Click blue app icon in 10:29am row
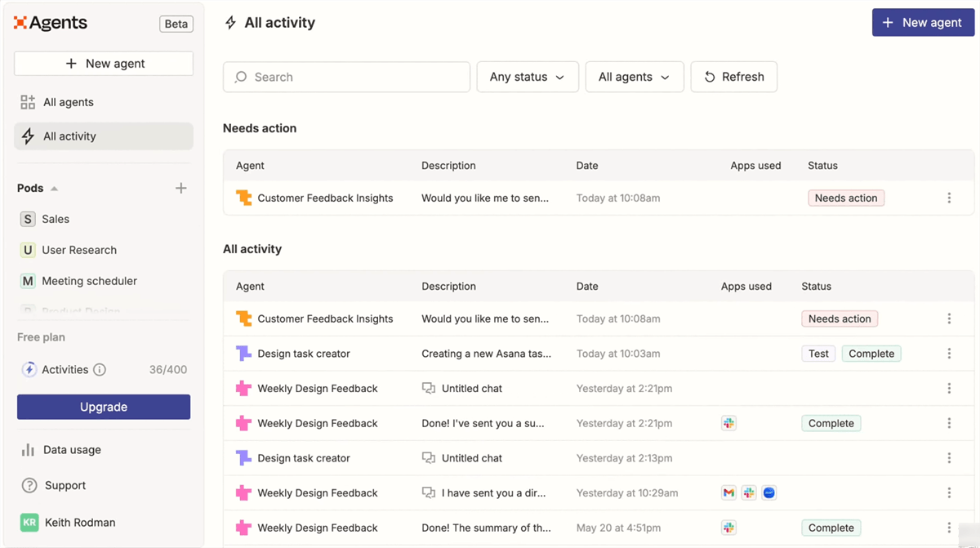This screenshot has height=548, width=980. click(x=768, y=493)
